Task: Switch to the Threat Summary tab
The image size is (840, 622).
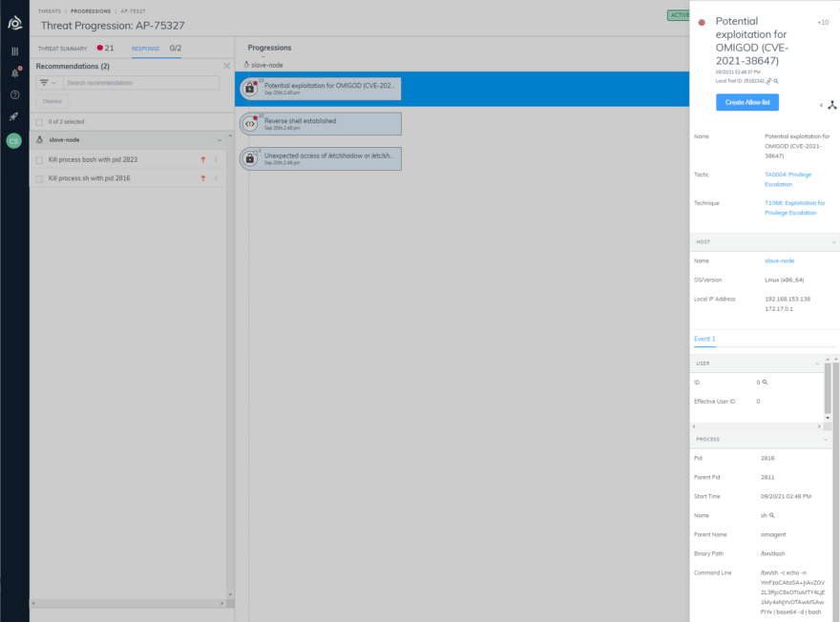Action: [63, 49]
